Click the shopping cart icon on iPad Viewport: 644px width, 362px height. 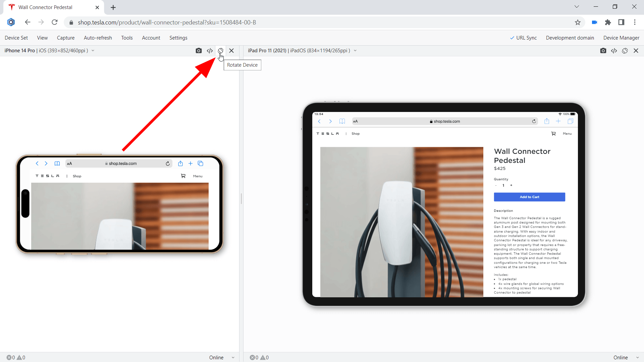tap(553, 134)
